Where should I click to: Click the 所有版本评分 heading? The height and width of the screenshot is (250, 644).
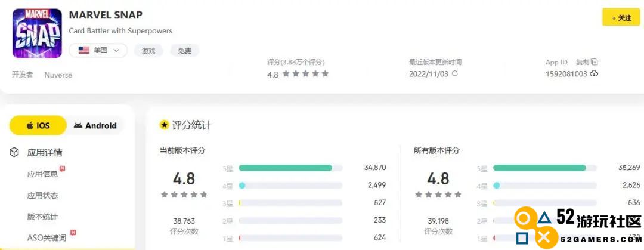coord(436,150)
